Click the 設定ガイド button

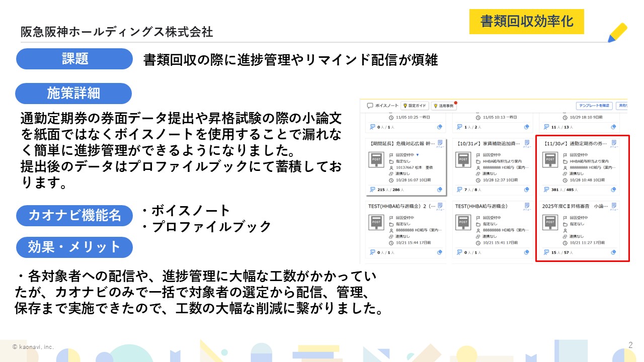[415, 106]
